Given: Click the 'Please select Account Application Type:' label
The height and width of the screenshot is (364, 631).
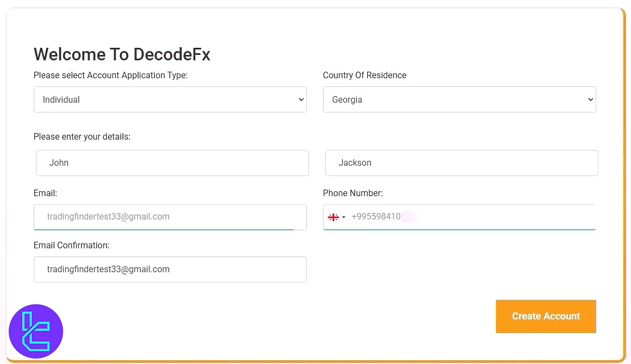Looking at the screenshot, I should pyautogui.click(x=110, y=75).
